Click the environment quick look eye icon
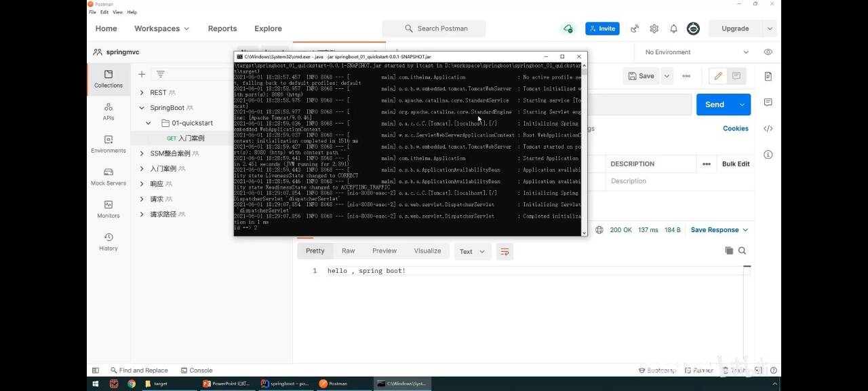This screenshot has height=391, width=868. (768, 52)
